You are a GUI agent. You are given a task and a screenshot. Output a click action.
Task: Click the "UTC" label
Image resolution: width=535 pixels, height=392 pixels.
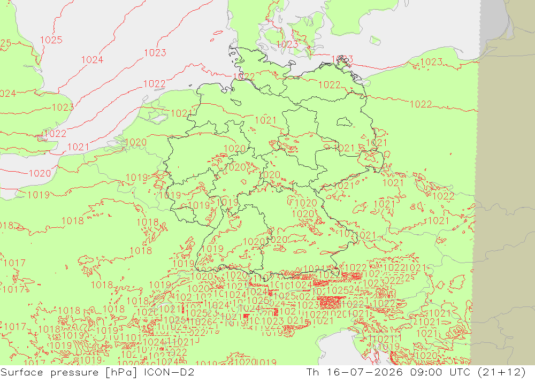(460, 372)
